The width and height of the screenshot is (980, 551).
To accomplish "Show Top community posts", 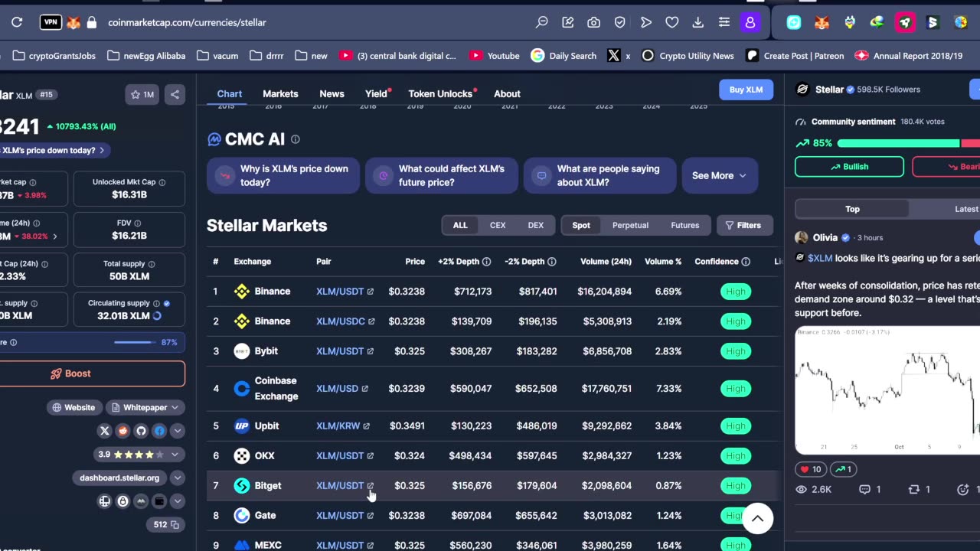I will (852, 209).
